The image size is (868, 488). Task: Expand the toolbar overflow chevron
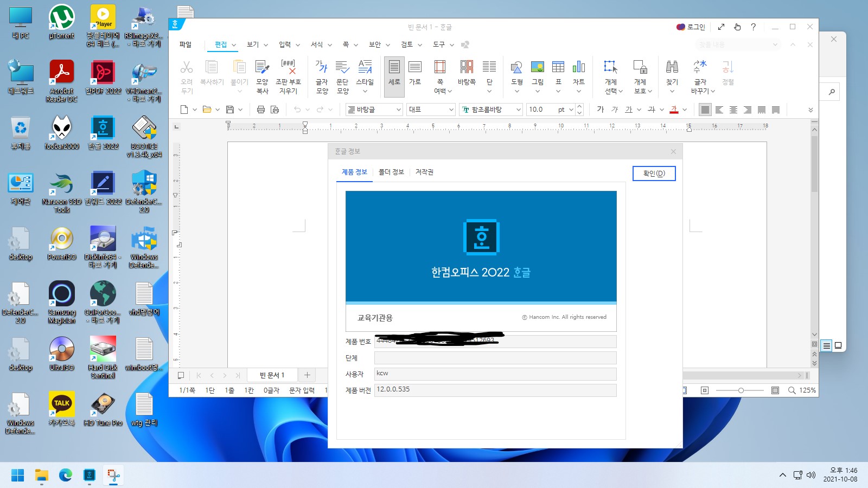pyautogui.click(x=810, y=110)
